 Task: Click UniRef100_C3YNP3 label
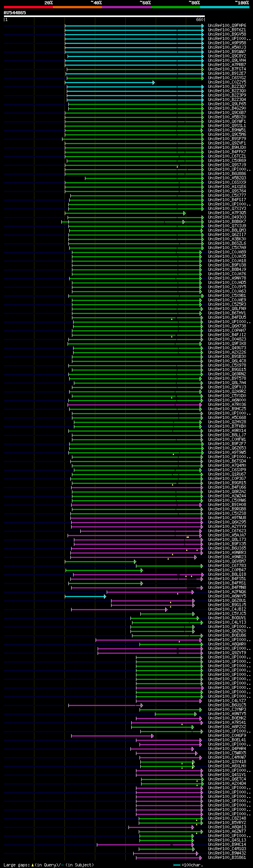pos(227,710)
